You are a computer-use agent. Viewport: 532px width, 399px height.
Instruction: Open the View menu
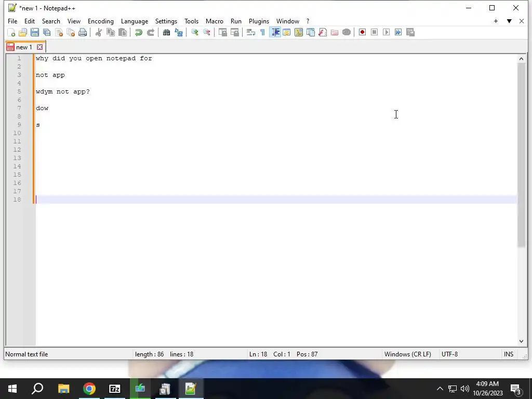click(74, 21)
